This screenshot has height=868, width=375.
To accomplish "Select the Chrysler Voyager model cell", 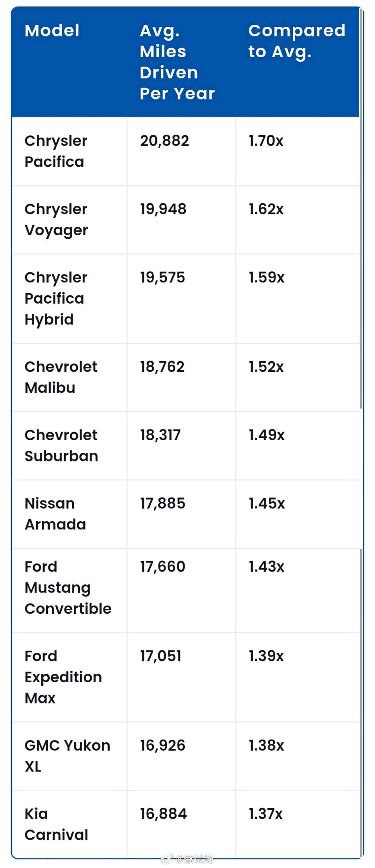I will pyautogui.click(x=69, y=220).
